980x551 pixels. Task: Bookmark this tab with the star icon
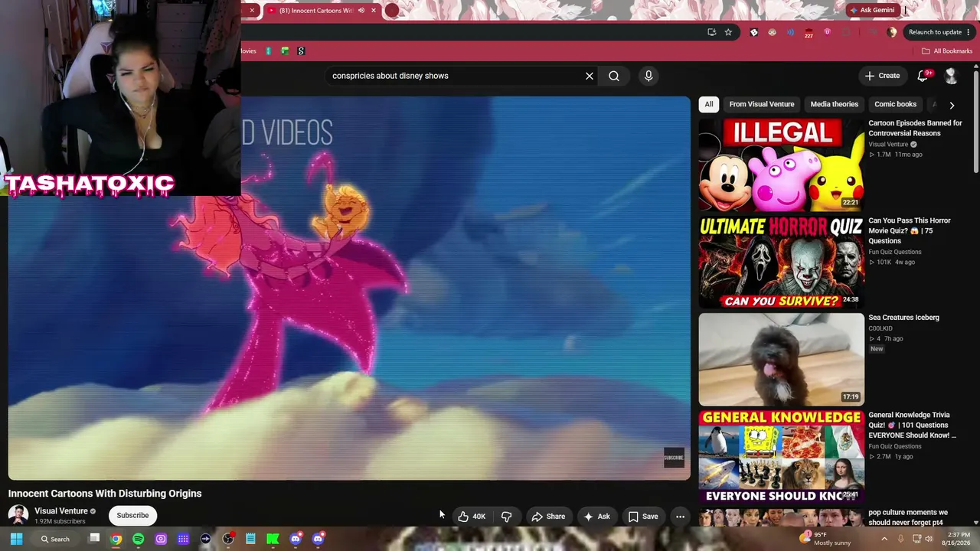tap(728, 32)
